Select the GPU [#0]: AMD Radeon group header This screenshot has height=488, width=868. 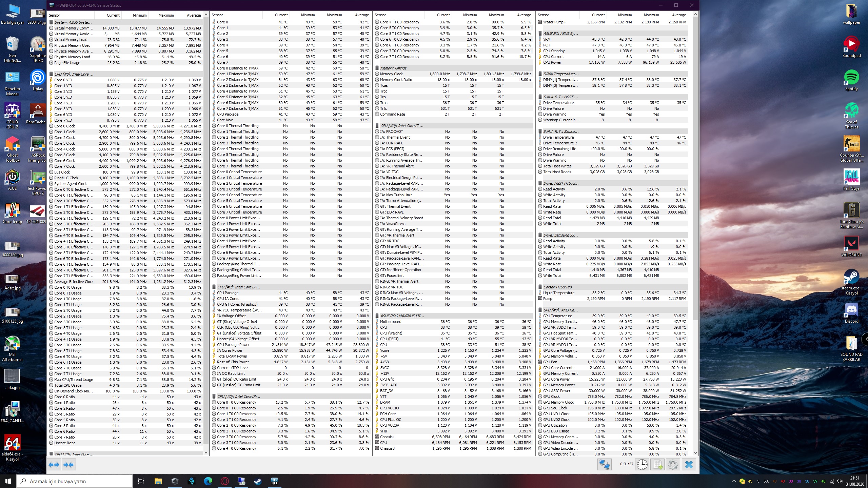pyautogui.click(x=613, y=310)
